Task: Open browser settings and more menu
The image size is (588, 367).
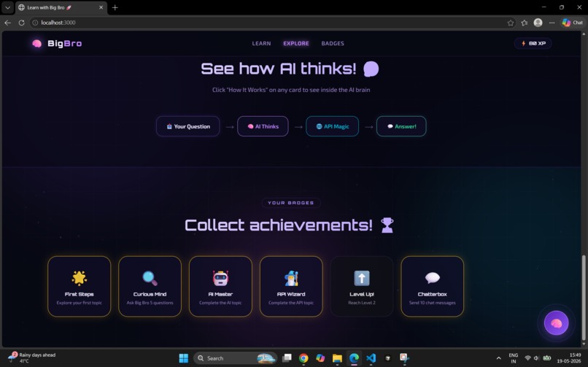Action: coord(552,23)
